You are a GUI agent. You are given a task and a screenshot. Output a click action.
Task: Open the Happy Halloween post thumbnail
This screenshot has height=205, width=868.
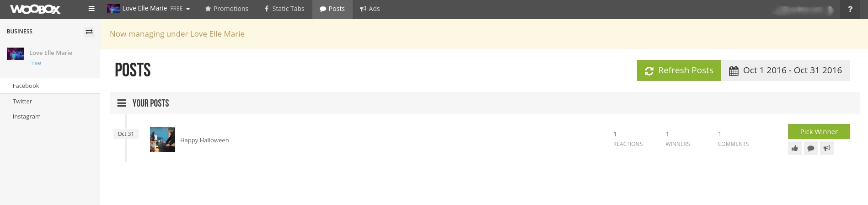pos(162,140)
